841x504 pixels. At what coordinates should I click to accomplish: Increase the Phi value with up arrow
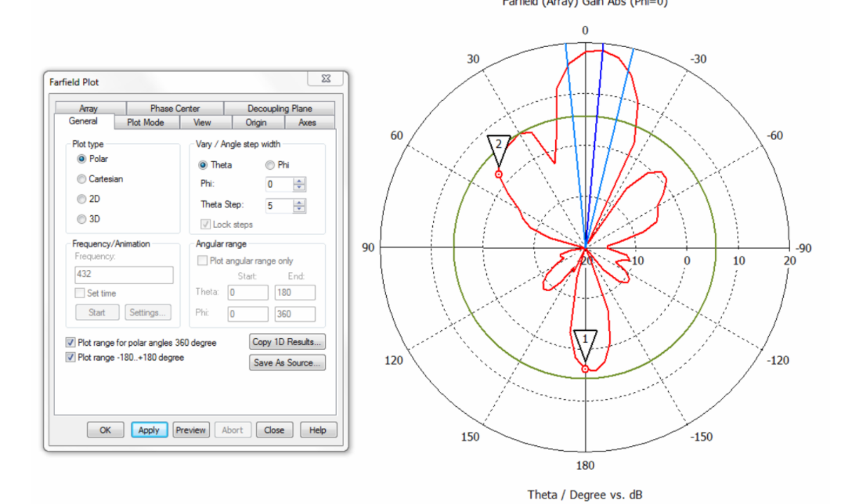pos(300,181)
